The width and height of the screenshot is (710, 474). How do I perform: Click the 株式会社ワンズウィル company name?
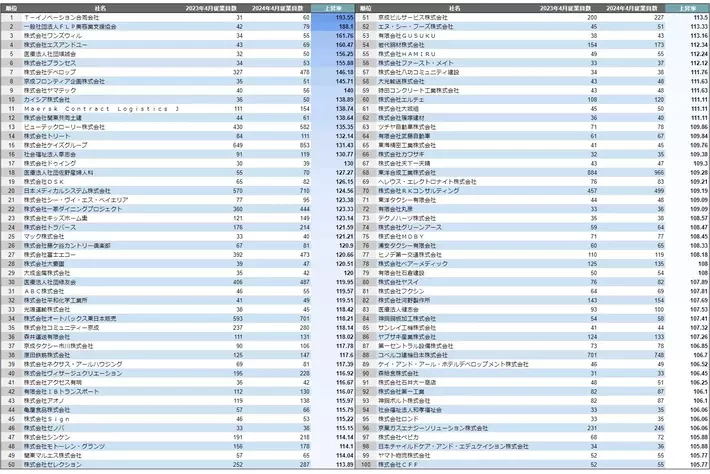[x=52, y=36]
